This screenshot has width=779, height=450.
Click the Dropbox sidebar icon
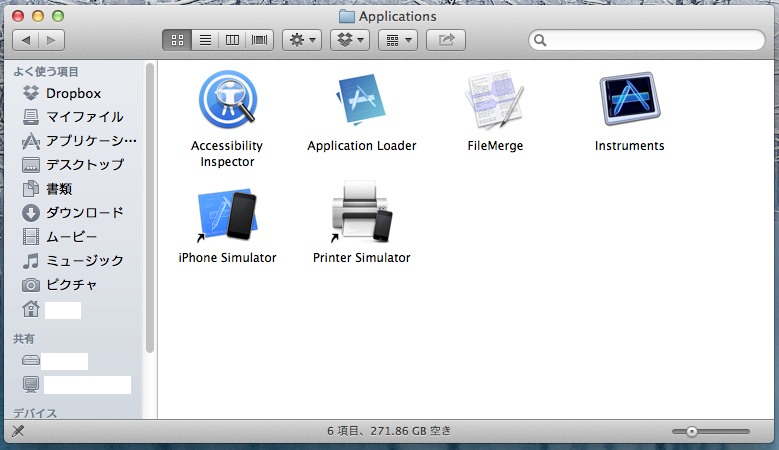[31, 93]
